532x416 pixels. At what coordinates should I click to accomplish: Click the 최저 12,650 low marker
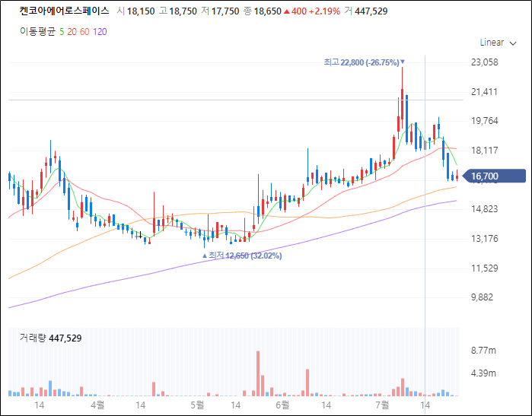(x=242, y=256)
